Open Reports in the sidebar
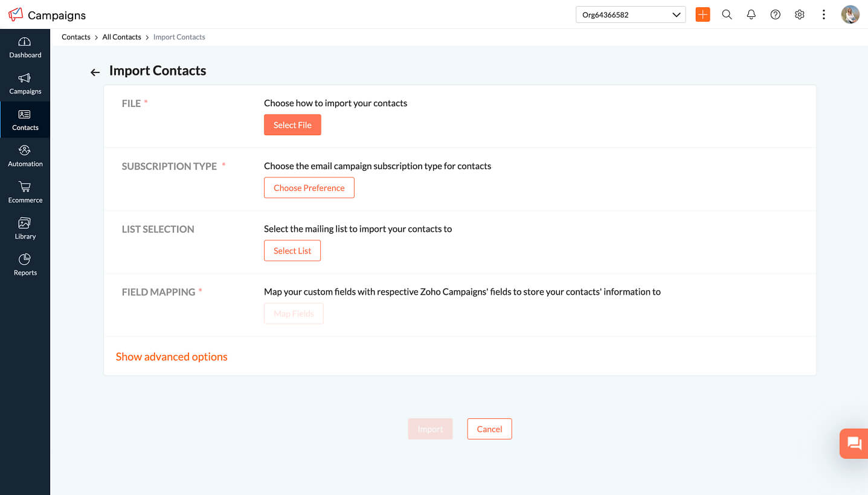This screenshot has width=868, height=495. (x=25, y=264)
